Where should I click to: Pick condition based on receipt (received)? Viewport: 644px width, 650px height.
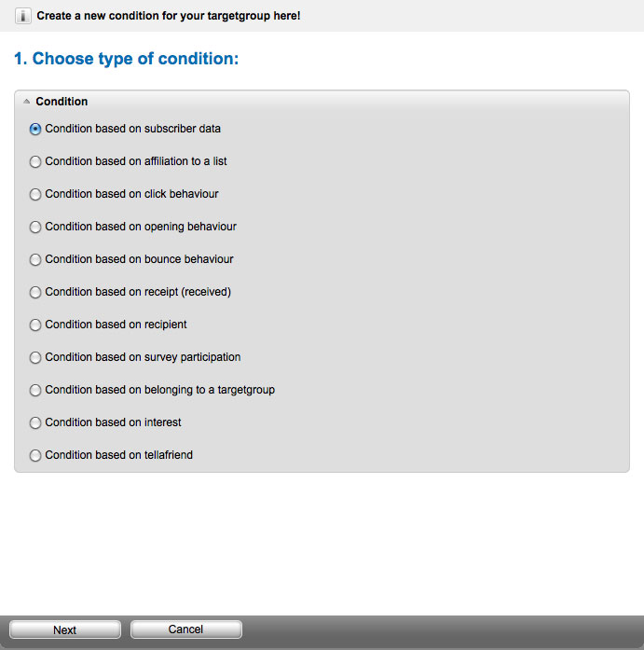[35, 292]
